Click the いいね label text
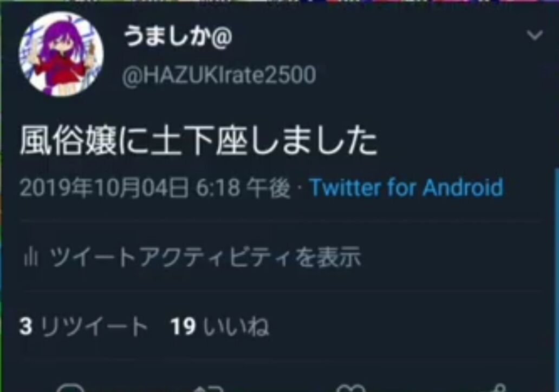Screen dimensions: 559x392 tap(236, 326)
